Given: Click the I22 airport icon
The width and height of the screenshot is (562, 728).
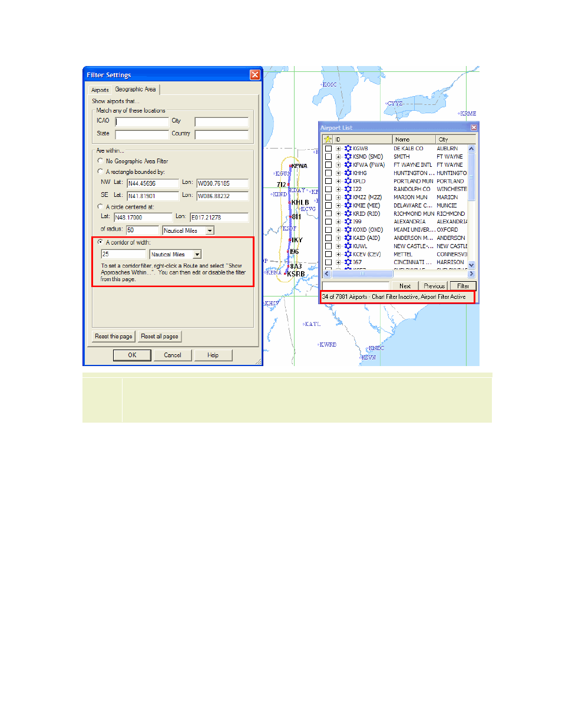Looking at the screenshot, I should coord(348,189).
